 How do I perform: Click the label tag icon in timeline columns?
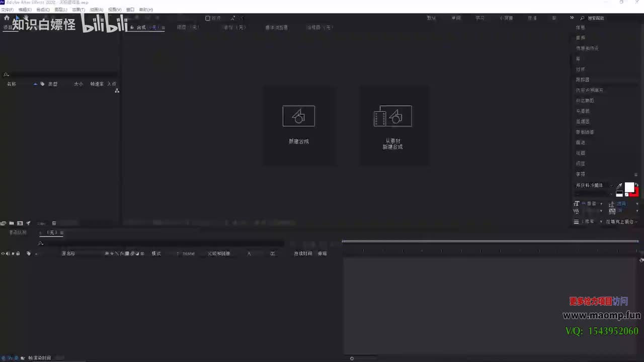(x=29, y=253)
